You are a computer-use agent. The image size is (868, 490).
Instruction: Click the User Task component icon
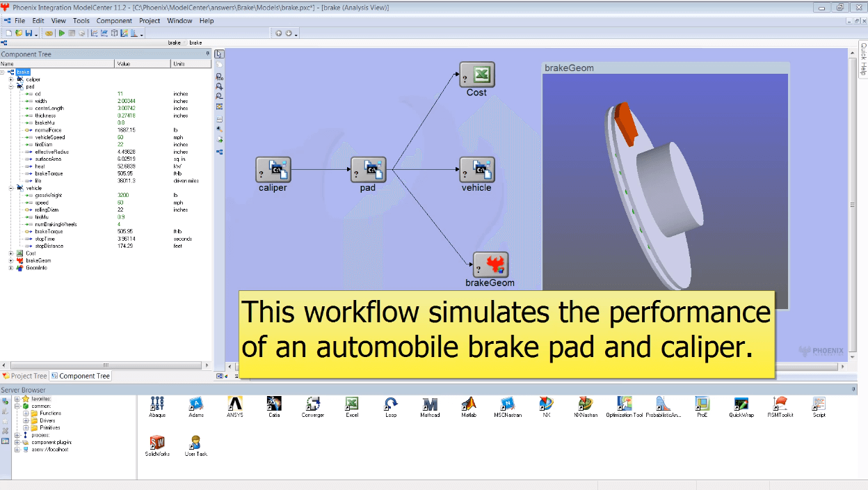[196, 443]
